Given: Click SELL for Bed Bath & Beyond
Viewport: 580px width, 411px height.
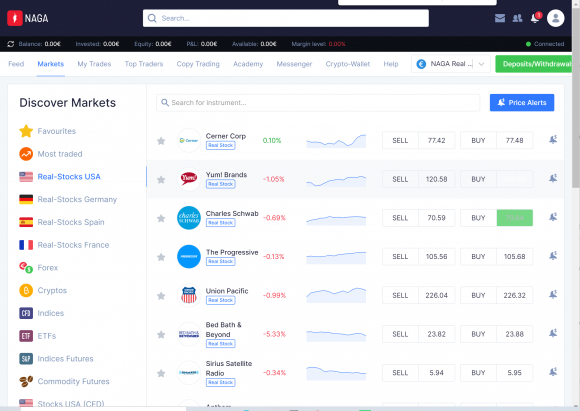Looking at the screenshot, I should click(400, 334).
